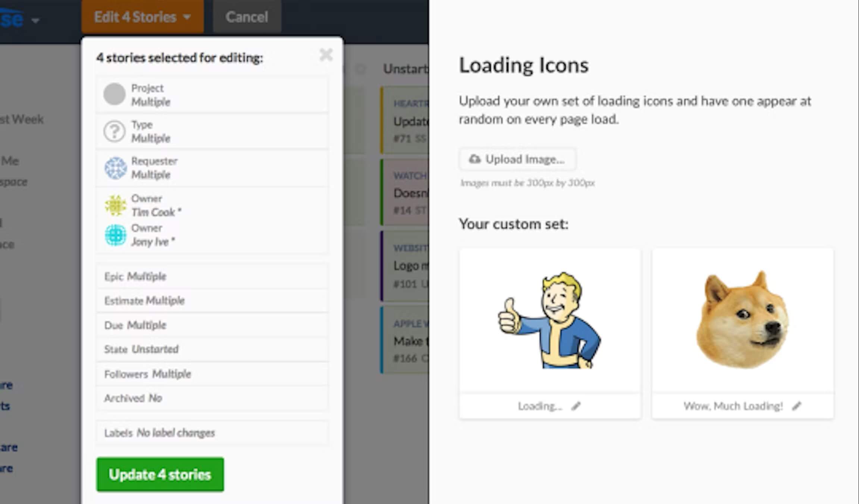Click the blue Requester avatar icon
Image resolution: width=859 pixels, height=504 pixels.
(x=115, y=168)
